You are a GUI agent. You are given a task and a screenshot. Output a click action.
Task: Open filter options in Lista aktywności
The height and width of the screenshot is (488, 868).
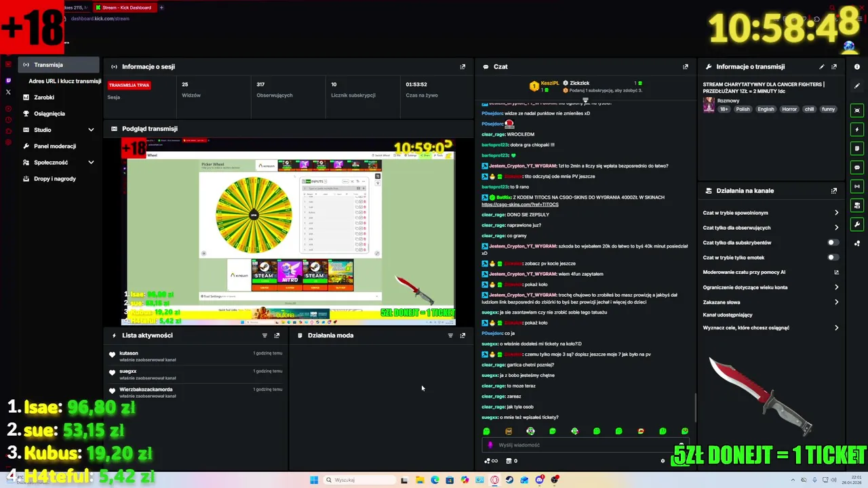pos(264,335)
